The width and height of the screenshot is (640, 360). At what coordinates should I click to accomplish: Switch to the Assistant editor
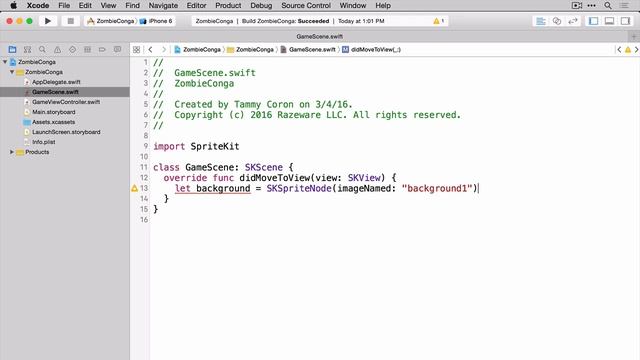(x=557, y=21)
